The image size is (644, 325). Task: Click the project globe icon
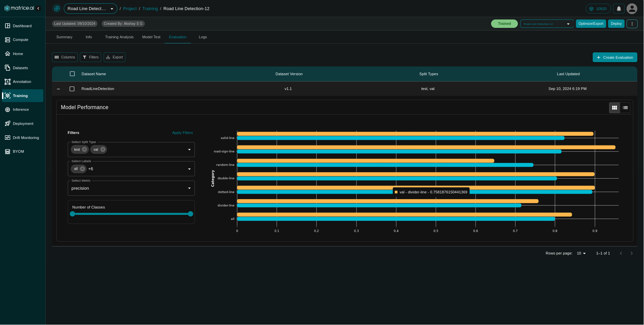(x=57, y=8)
